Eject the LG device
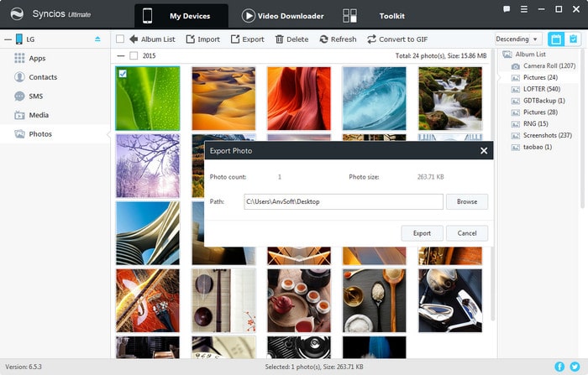 (97, 39)
